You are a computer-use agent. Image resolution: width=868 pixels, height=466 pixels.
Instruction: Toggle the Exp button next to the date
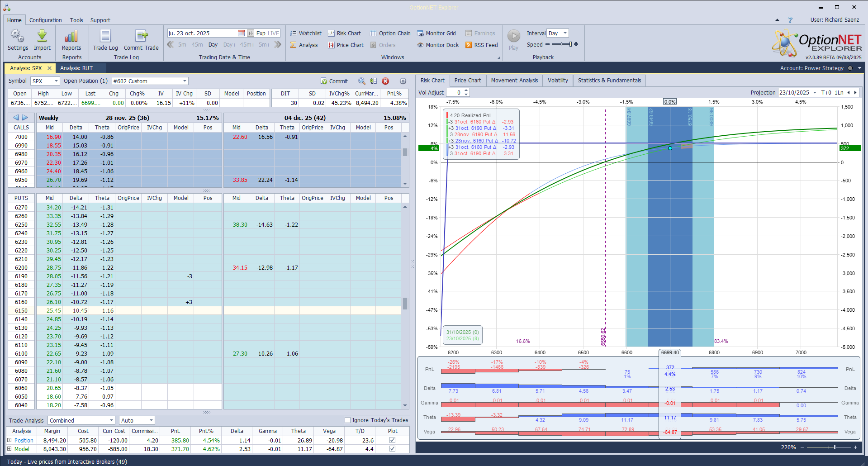[261, 33]
